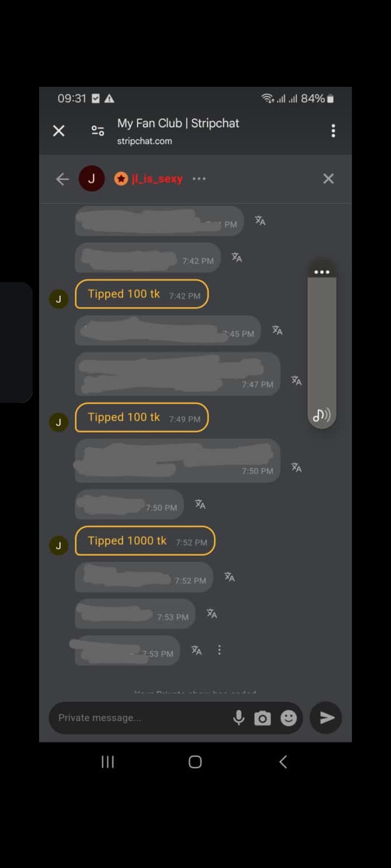The image size is (391, 868).
Task: Close the private chat with X
Action: click(x=328, y=179)
